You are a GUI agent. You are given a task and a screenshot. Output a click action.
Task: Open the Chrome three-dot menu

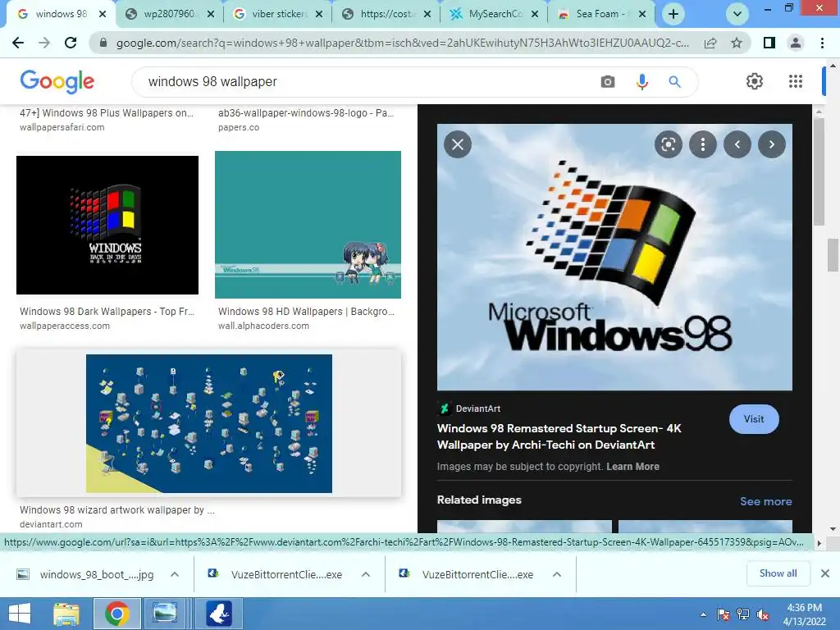(x=822, y=43)
